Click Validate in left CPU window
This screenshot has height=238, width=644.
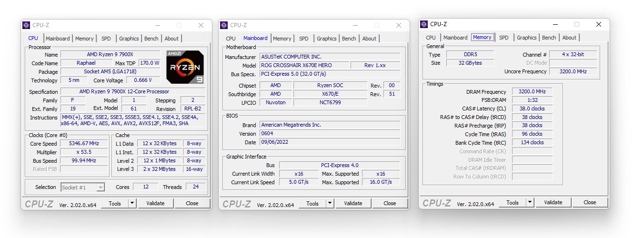tap(155, 203)
